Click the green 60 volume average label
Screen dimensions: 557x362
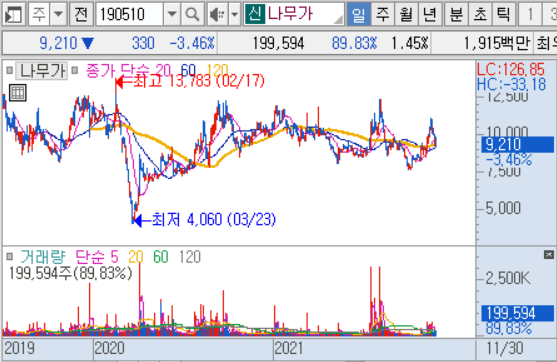coord(161,256)
